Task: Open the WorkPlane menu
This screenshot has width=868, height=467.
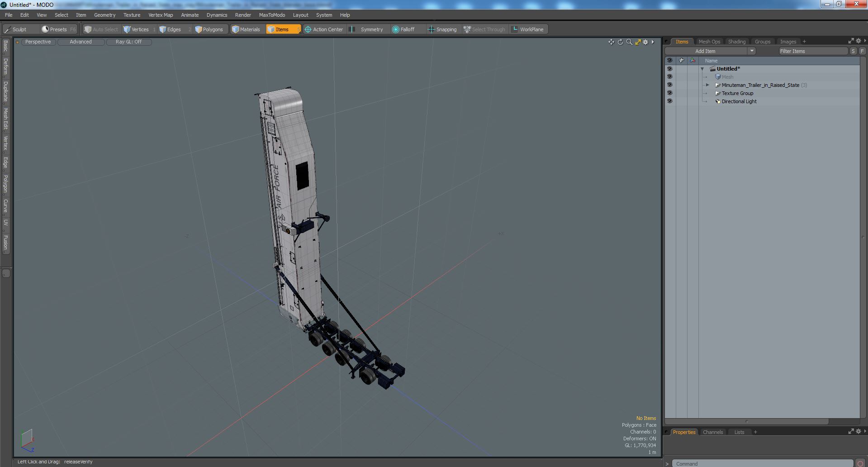Action: coord(528,29)
